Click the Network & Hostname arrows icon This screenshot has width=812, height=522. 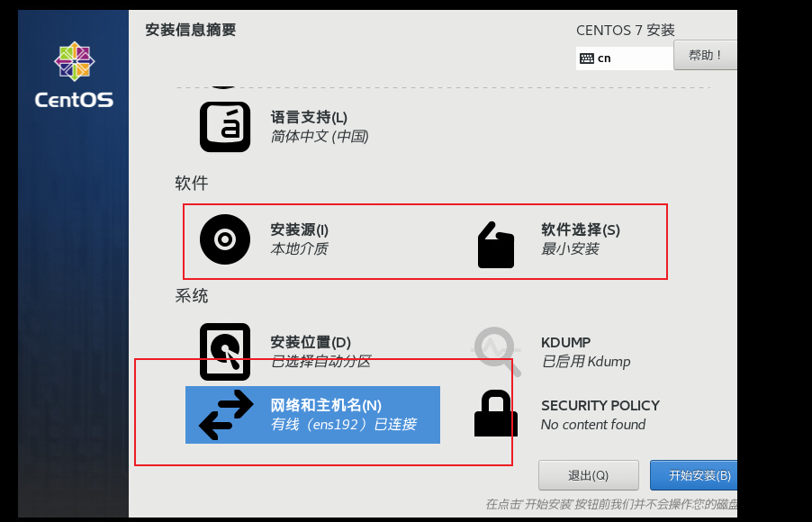(226, 415)
